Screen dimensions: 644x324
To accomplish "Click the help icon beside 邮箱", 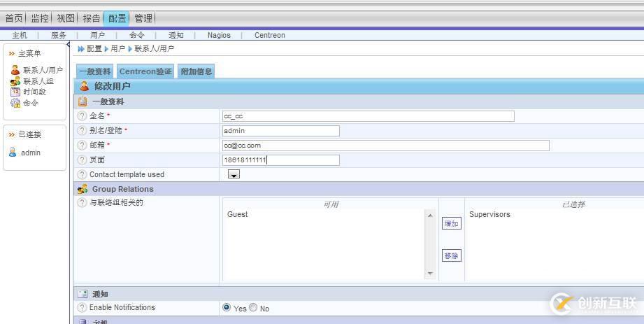I will point(82,145).
